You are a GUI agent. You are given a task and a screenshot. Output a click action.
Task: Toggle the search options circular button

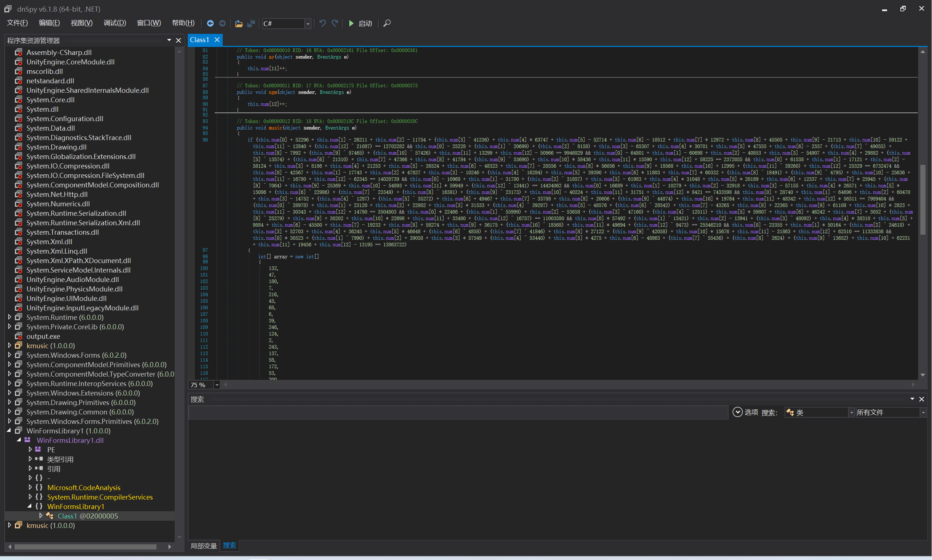(x=737, y=412)
